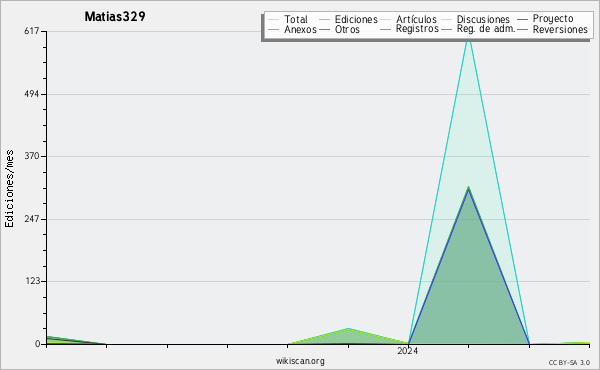Click the 'Anexos' legend label
This screenshot has width=600, height=370.
[x=300, y=29]
